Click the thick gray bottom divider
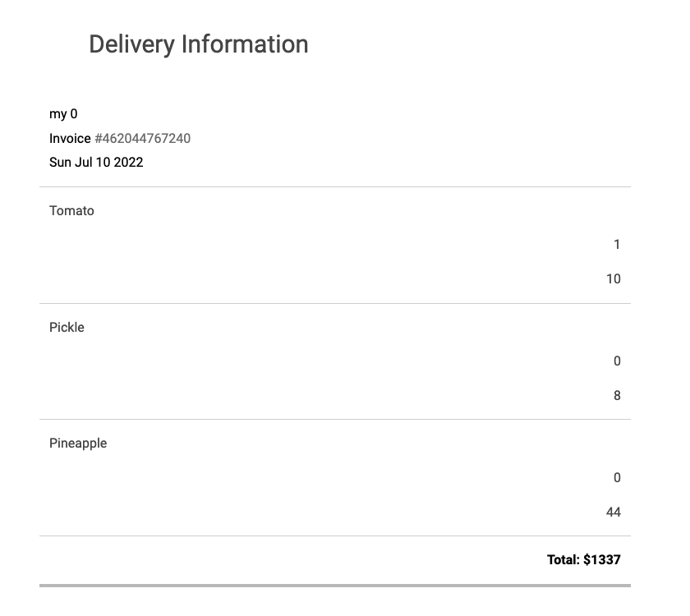 click(x=335, y=586)
